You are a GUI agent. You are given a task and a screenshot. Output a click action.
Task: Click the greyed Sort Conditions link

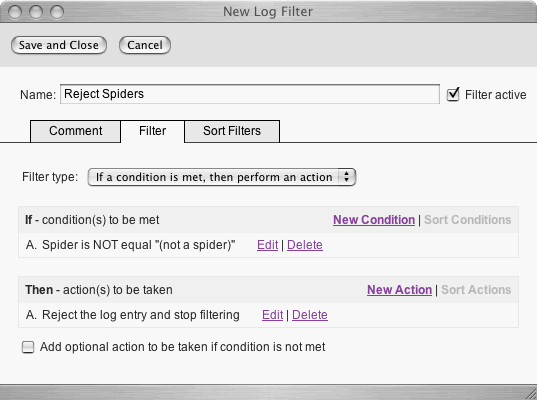click(x=467, y=220)
